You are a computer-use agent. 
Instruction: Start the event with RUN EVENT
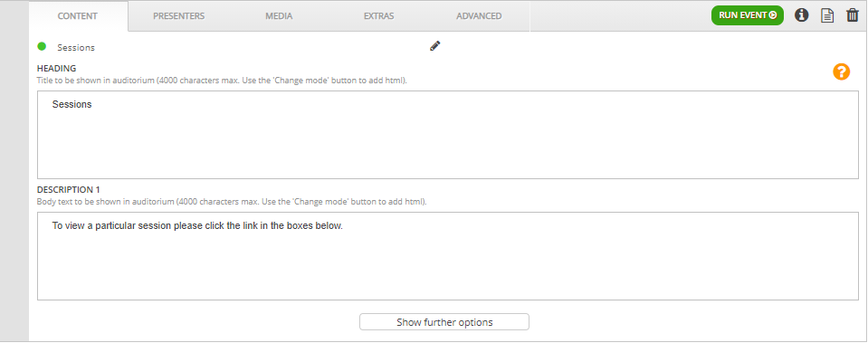(748, 15)
